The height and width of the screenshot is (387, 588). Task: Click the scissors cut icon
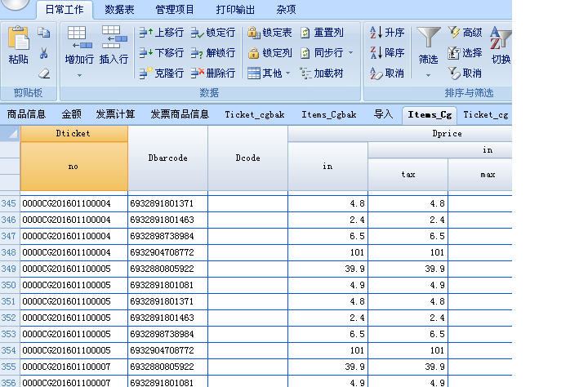pyautogui.click(x=44, y=53)
